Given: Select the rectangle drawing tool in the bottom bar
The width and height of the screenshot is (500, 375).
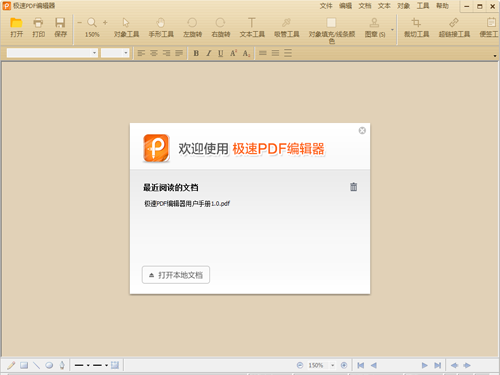Looking at the screenshot, I should (x=24, y=365).
